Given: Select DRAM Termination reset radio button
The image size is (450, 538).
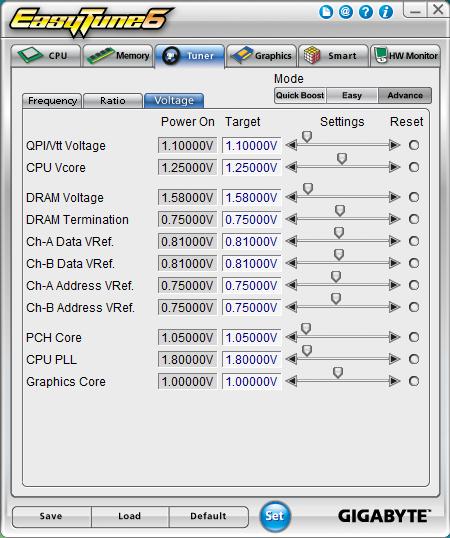Looking at the screenshot, I should coord(414,219).
